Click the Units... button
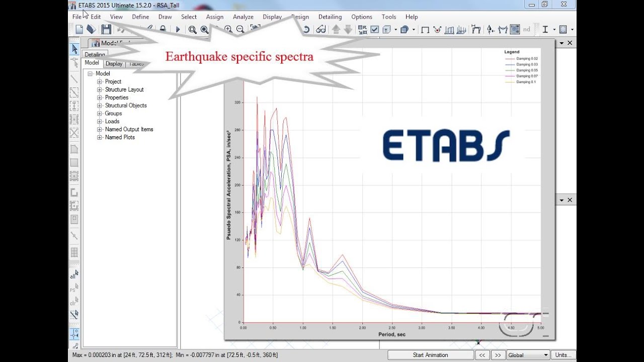The width and height of the screenshot is (644, 362). [563, 355]
